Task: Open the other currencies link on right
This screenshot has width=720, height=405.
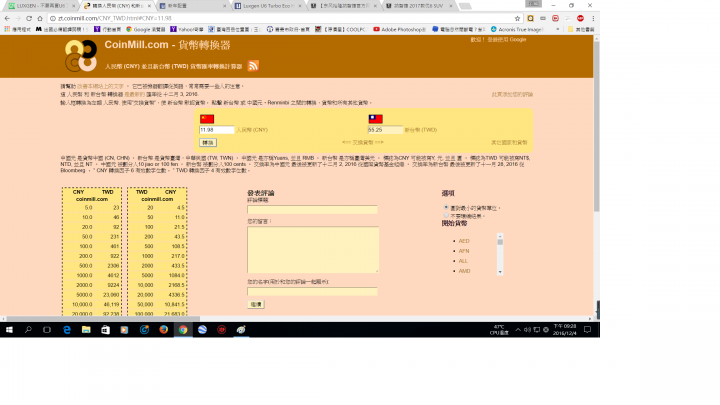Action: 509,142
